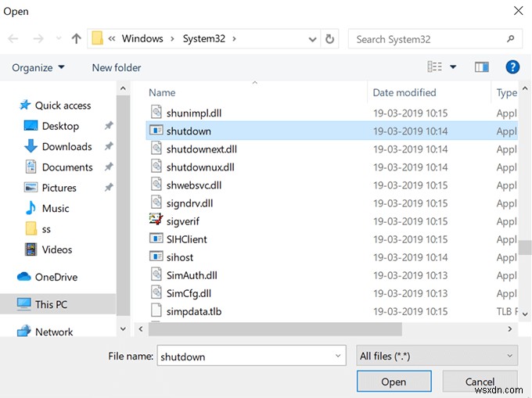Open Documents in the sidebar
532x398 pixels.
pyautogui.click(x=67, y=167)
